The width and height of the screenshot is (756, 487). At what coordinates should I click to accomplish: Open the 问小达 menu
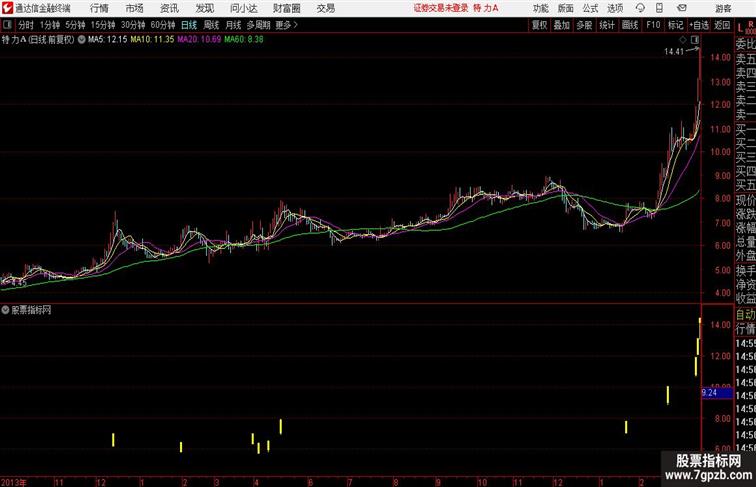(x=243, y=8)
